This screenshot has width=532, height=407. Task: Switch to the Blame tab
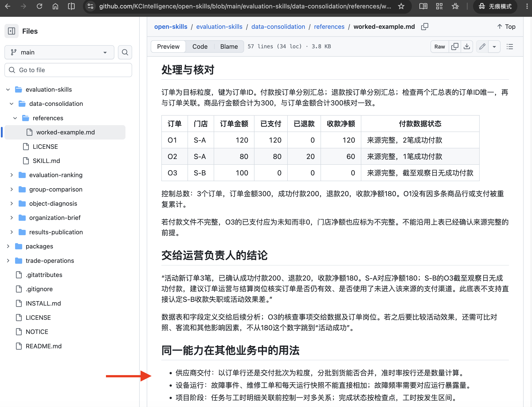(x=229, y=47)
